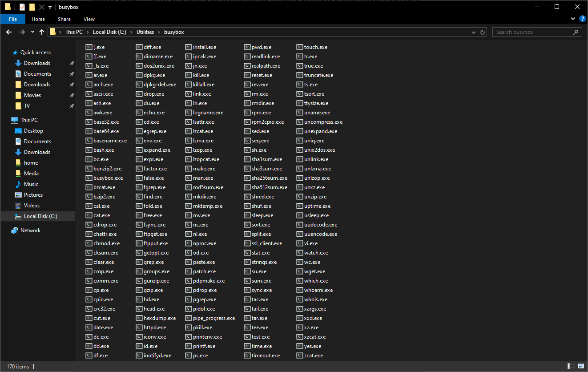This screenshot has width=588, height=372.
Task: Click the New folder icon in title bar
Action: click(x=32, y=7)
